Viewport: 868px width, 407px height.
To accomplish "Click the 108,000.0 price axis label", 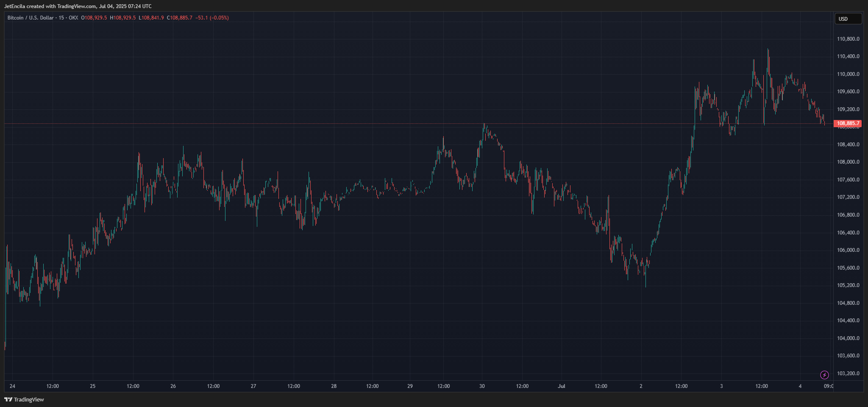I will (848, 162).
